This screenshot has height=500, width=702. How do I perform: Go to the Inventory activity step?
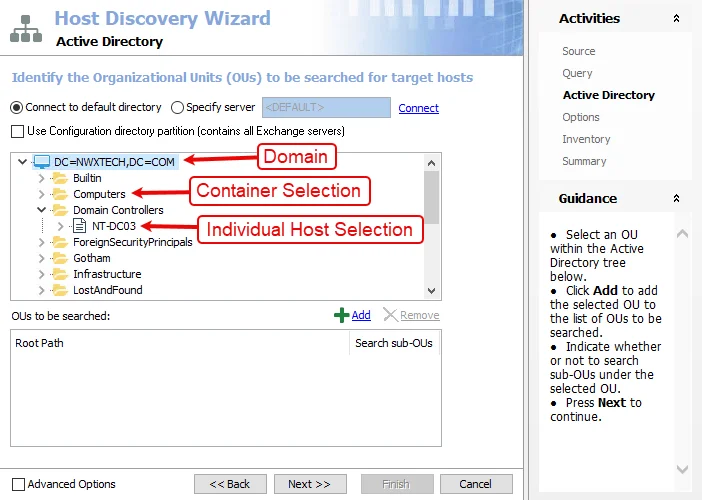click(586, 139)
